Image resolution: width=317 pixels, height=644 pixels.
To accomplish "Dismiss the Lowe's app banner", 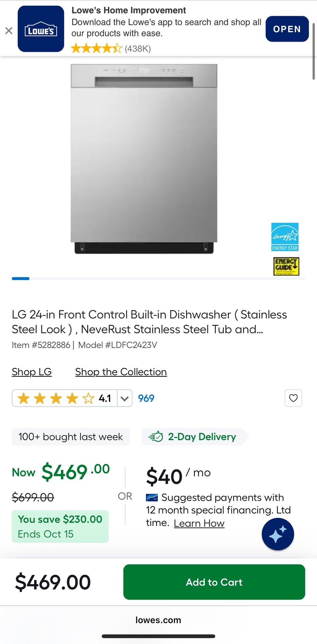I will (9, 31).
